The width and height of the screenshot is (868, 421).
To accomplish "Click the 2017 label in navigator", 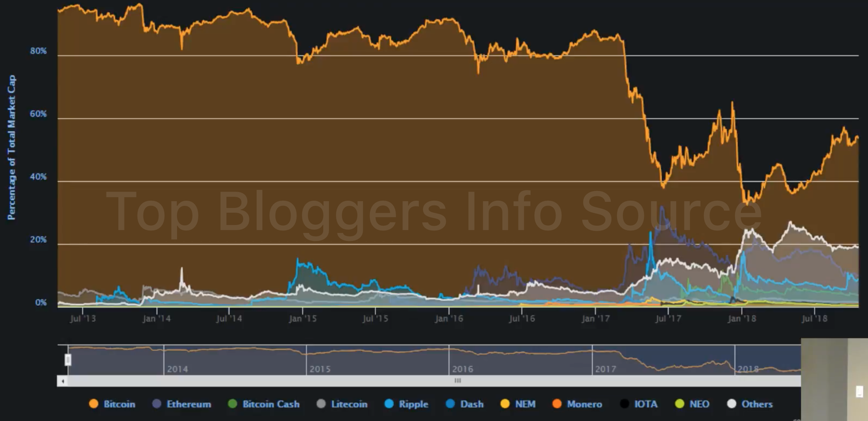I will tap(606, 369).
